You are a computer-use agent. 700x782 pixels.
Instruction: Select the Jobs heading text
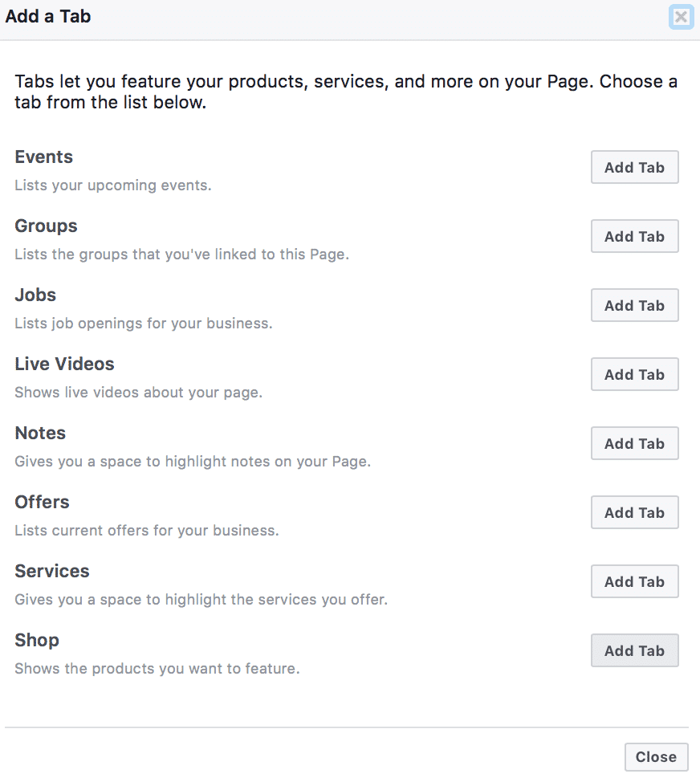(x=35, y=295)
